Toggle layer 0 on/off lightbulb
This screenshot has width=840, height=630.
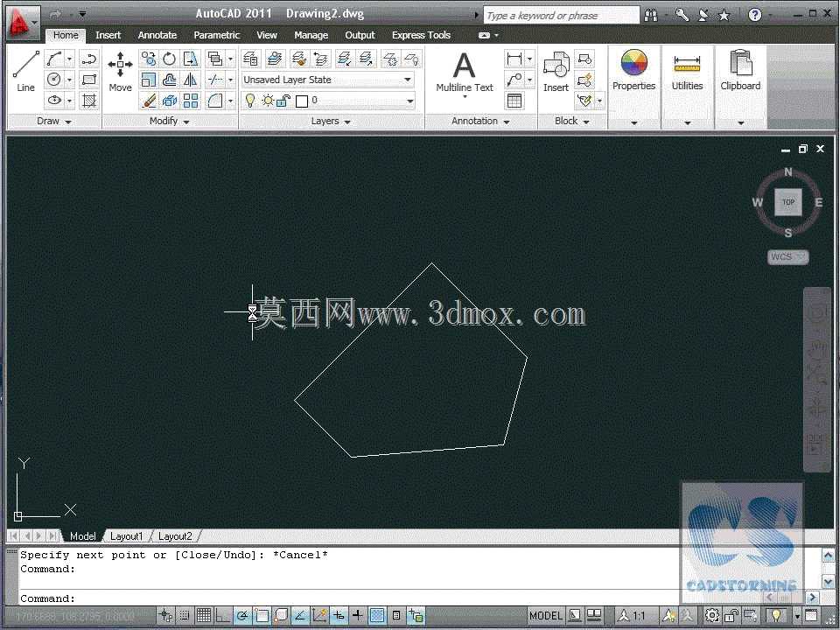pyautogui.click(x=249, y=100)
